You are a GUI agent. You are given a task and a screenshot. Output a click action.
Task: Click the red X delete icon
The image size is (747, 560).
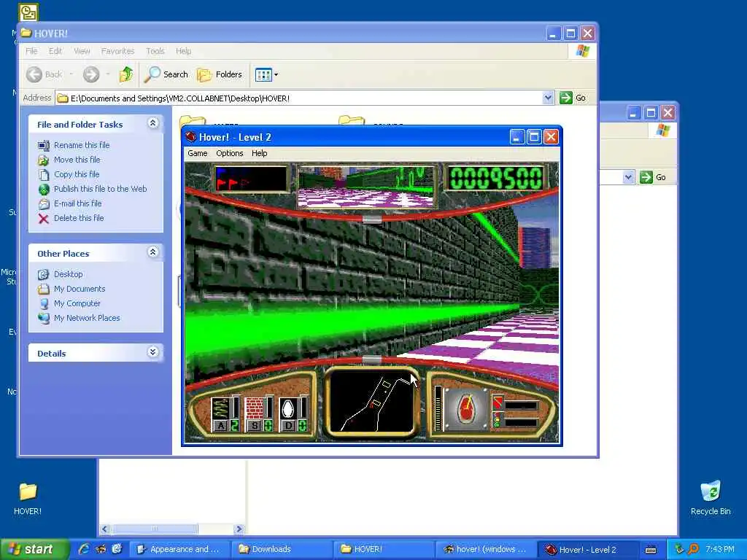coord(43,219)
